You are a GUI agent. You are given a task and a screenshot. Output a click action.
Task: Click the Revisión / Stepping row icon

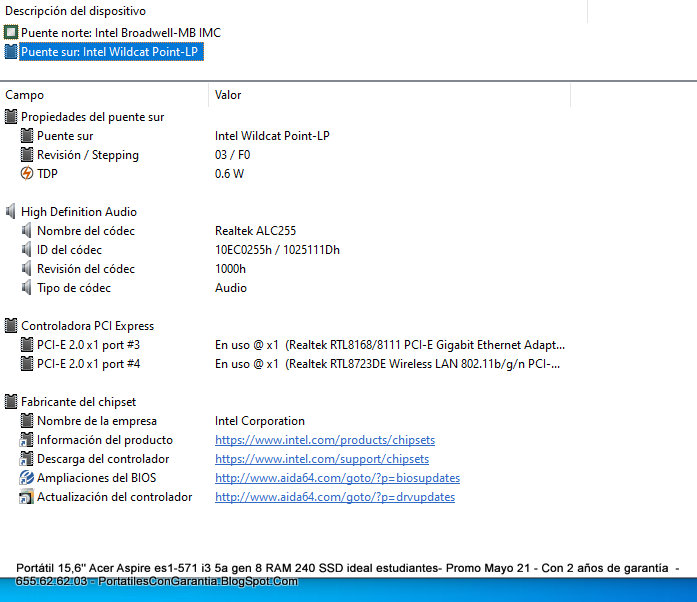(27, 155)
